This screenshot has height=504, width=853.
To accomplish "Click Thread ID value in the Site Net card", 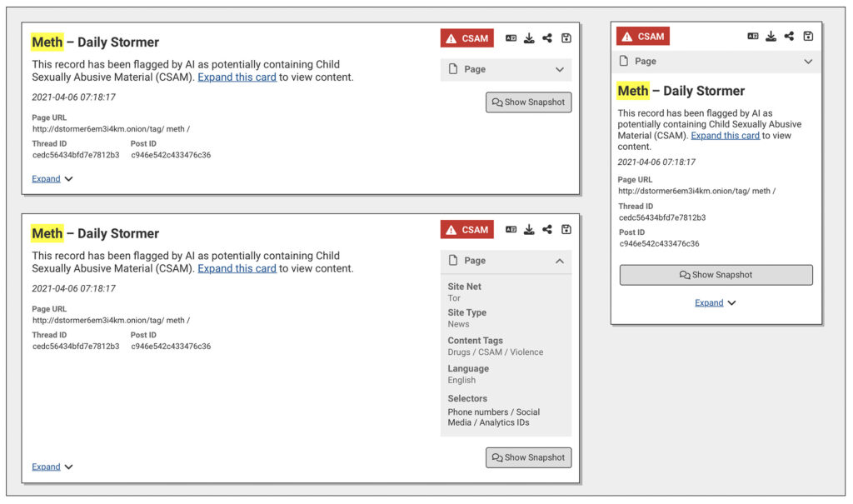I will click(76, 347).
